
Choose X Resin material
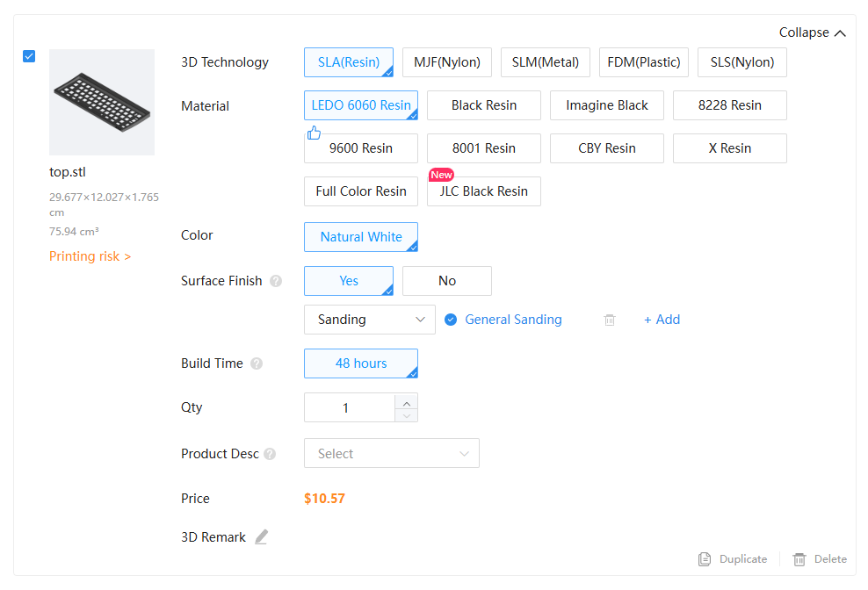pos(729,148)
